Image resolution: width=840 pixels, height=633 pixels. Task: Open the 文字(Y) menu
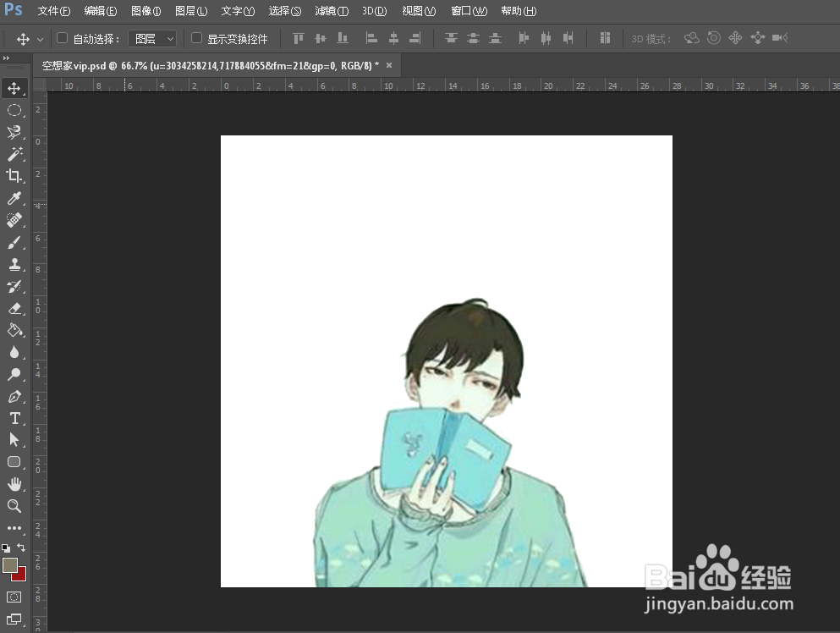click(238, 11)
